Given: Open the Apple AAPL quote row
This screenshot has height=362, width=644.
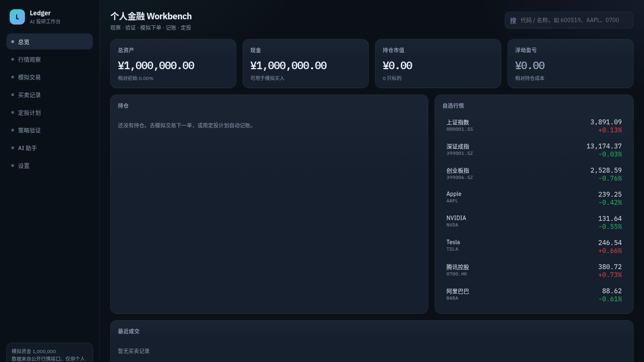Looking at the screenshot, I should coord(534,198).
